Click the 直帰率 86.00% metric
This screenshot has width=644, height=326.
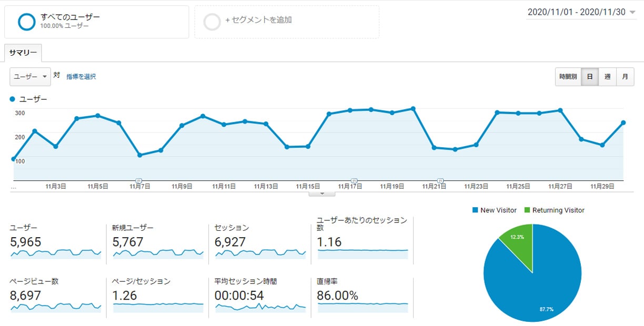337,296
